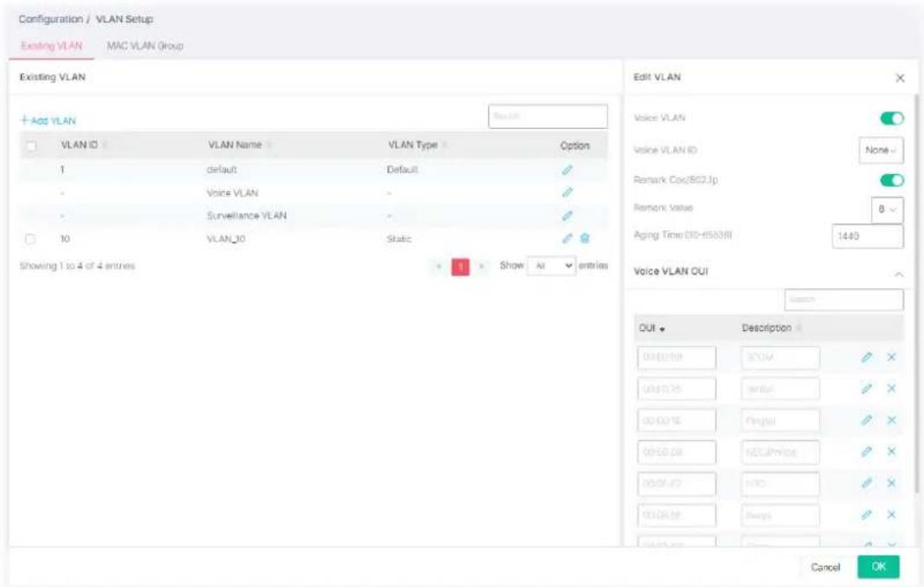Go to page 1

(460, 267)
